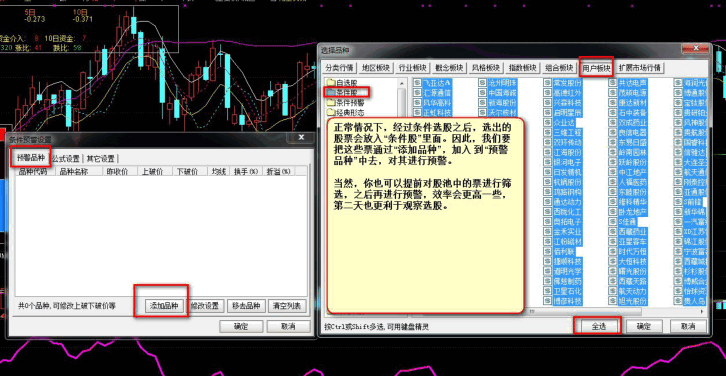Switch to the 用户板块 tab
Image resolution: width=726 pixels, height=376 pixels.
pyautogui.click(x=596, y=68)
